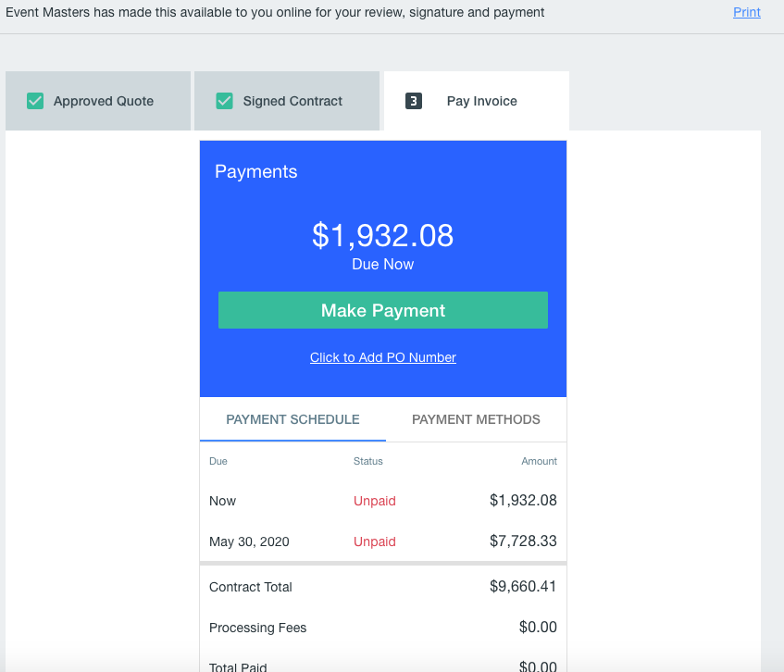The width and height of the screenshot is (784, 672).
Task: Click the Status column header
Action: click(368, 461)
